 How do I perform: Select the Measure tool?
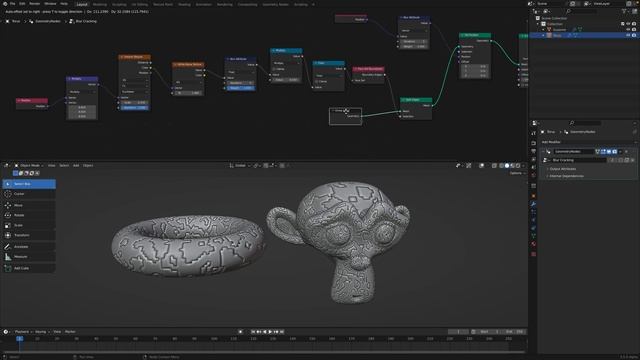(x=29, y=257)
